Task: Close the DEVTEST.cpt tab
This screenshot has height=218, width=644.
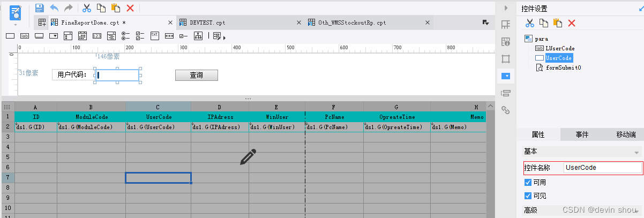Action: (299, 23)
